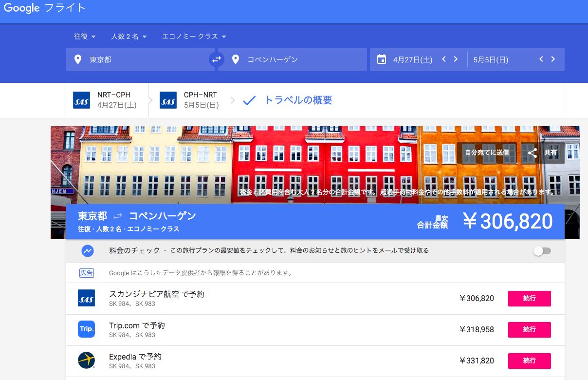The width and height of the screenshot is (588, 380).
Task: Click 続行 for スカンジナビア航空
Action: 530,299
